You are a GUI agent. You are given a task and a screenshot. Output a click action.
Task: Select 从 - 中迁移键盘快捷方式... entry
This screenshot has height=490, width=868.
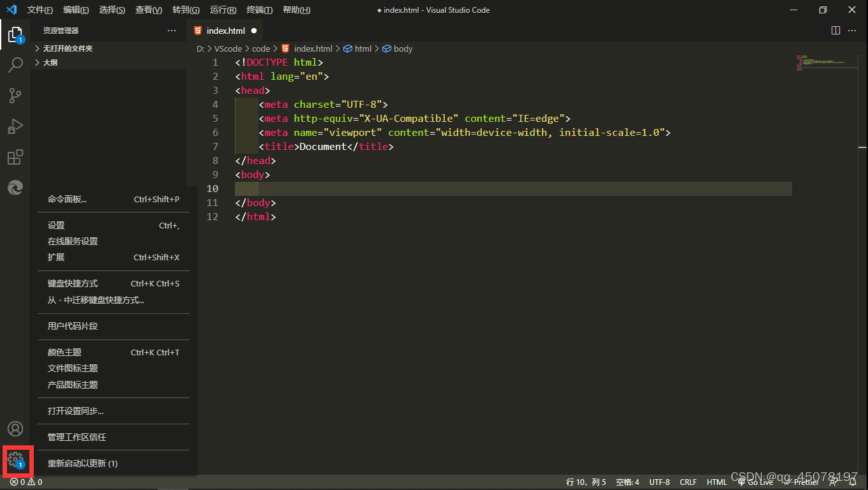tap(114, 300)
